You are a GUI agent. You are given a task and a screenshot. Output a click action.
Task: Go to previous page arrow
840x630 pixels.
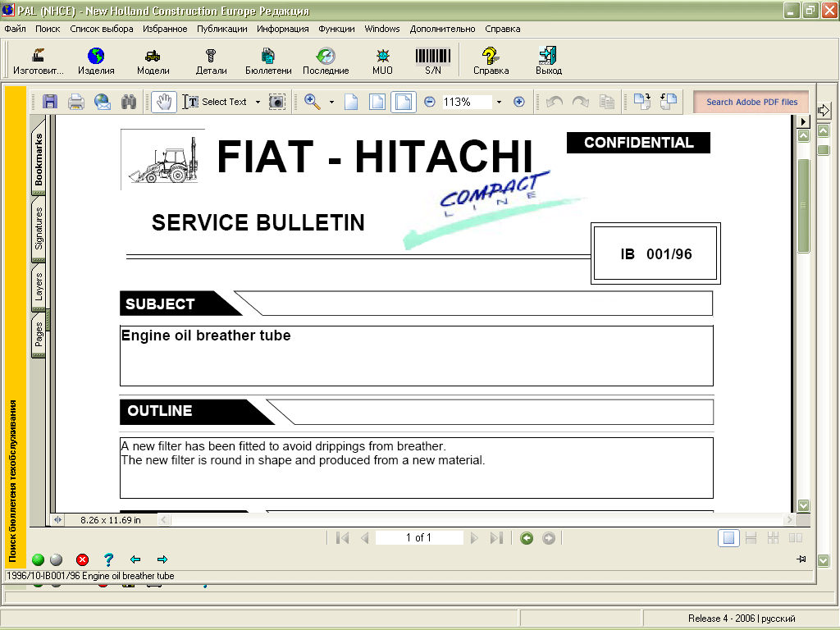[x=365, y=538]
